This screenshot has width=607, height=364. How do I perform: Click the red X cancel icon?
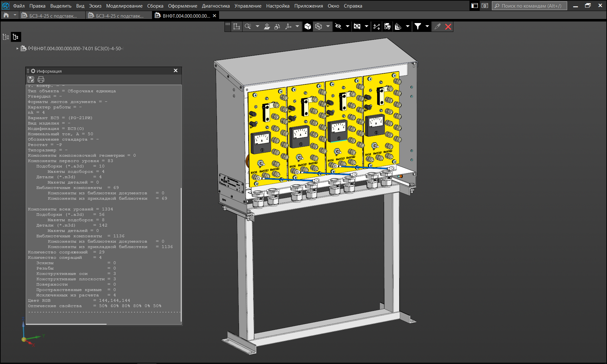point(448,27)
